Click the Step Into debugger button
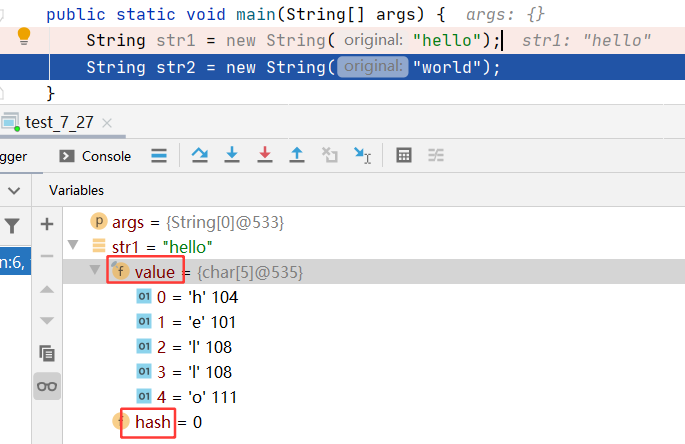685x444 pixels. [232, 155]
